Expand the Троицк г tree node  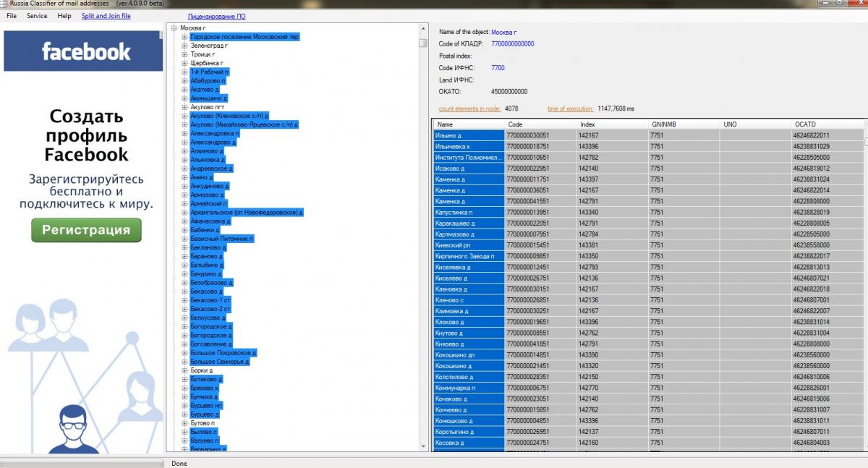click(x=185, y=54)
